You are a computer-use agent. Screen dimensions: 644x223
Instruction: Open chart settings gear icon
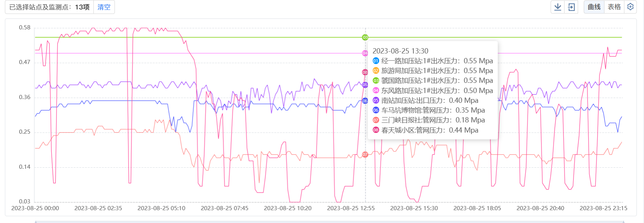click(630, 7)
